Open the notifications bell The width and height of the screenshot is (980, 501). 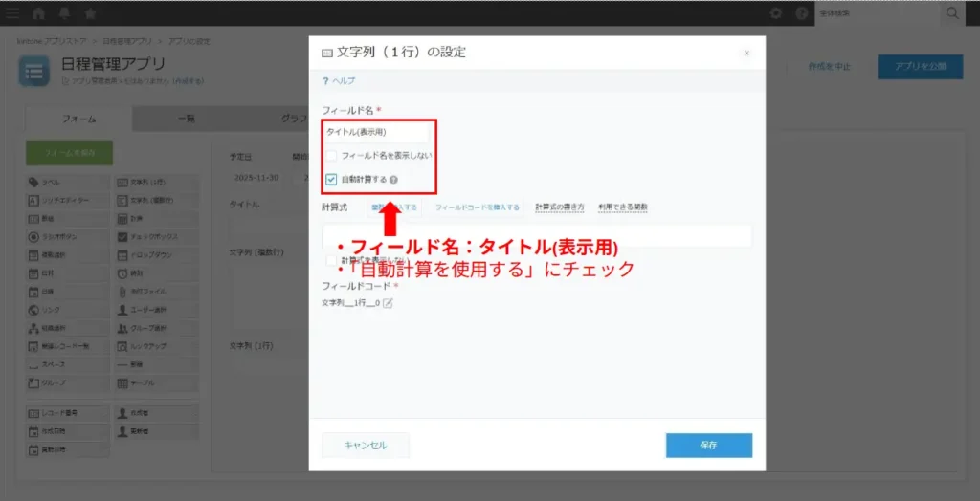tap(64, 13)
